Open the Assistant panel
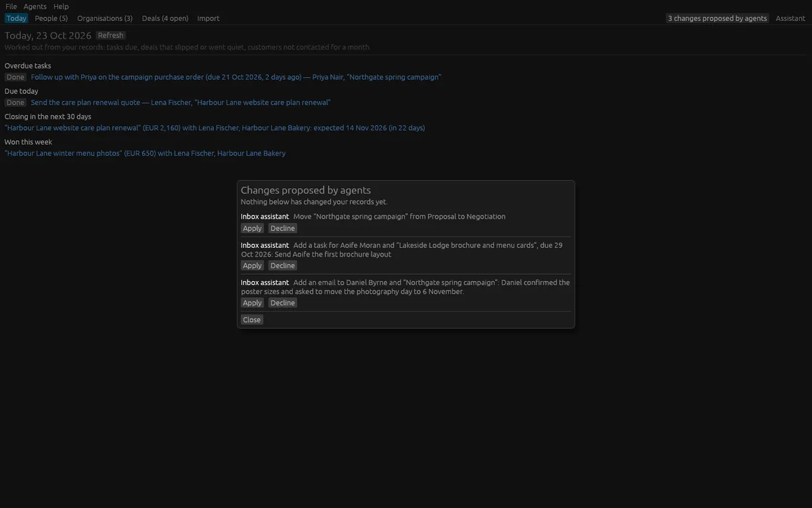Image resolution: width=812 pixels, height=508 pixels. pyautogui.click(x=790, y=18)
